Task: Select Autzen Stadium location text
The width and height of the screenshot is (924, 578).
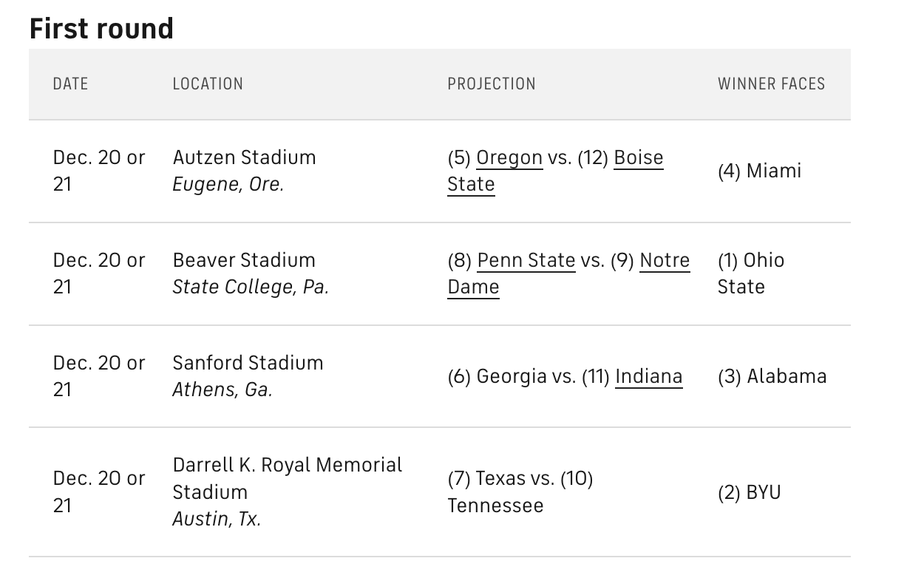Action: click(244, 157)
